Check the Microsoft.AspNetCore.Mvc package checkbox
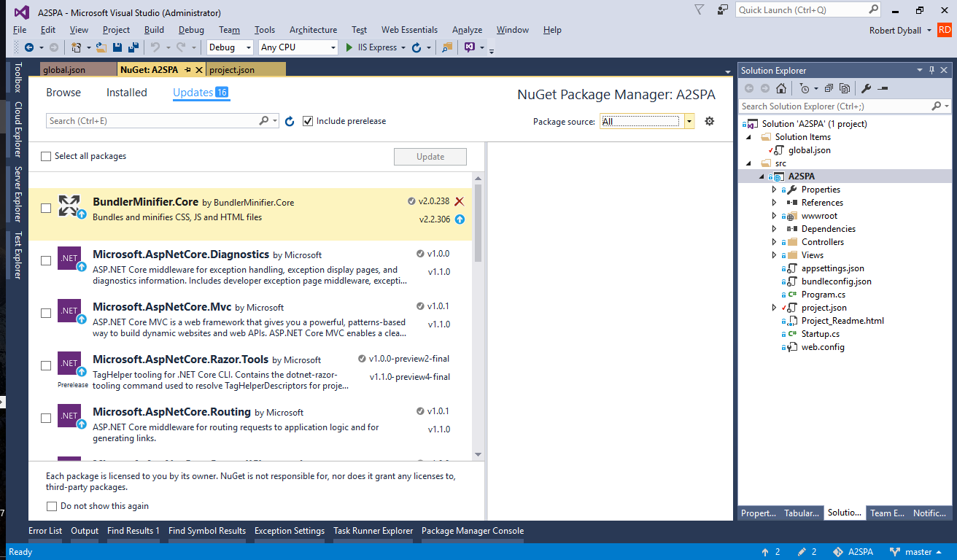Image resolution: width=957 pixels, height=560 pixels. pyautogui.click(x=46, y=313)
